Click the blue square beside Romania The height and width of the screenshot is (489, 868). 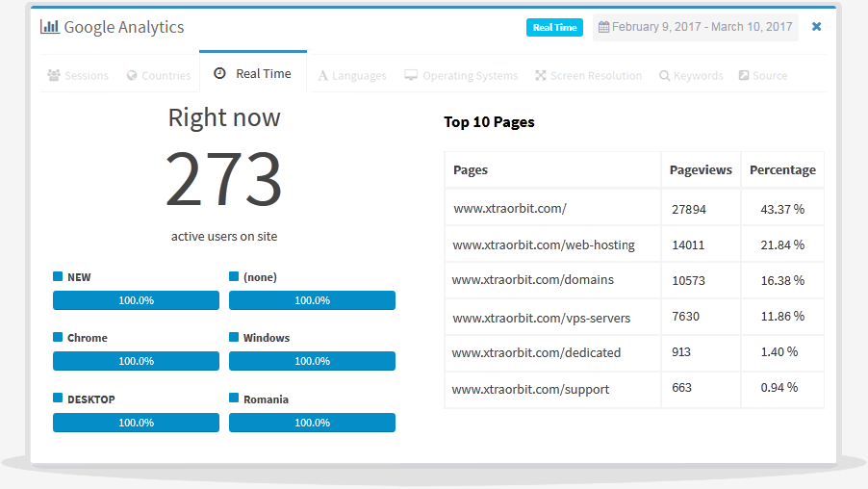pos(234,399)
